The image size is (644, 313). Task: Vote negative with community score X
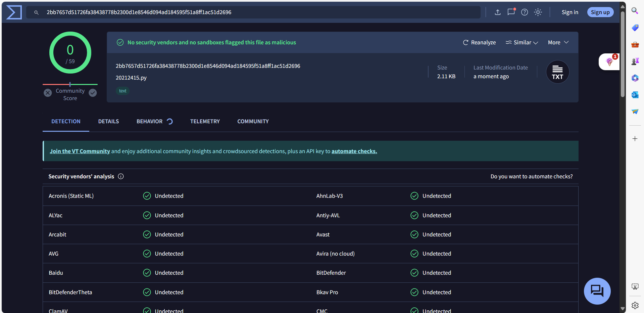tap(48, 93)
